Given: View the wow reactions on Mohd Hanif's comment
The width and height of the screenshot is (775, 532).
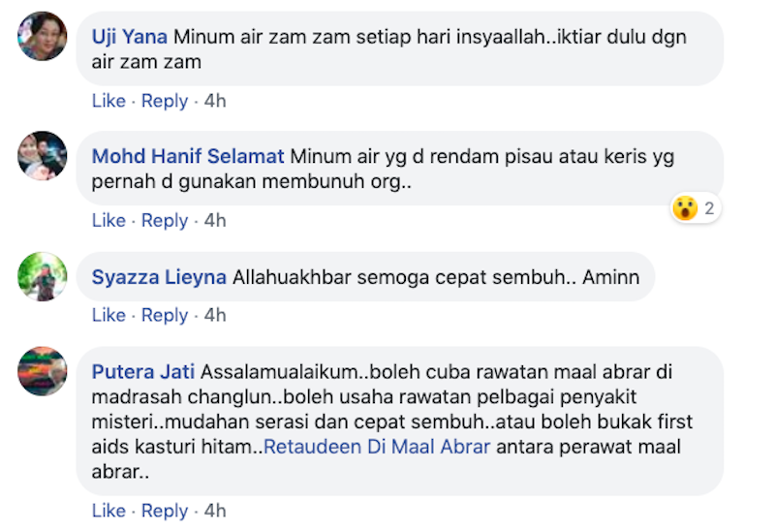Looking at the screenshot, I should click(695, 207).
